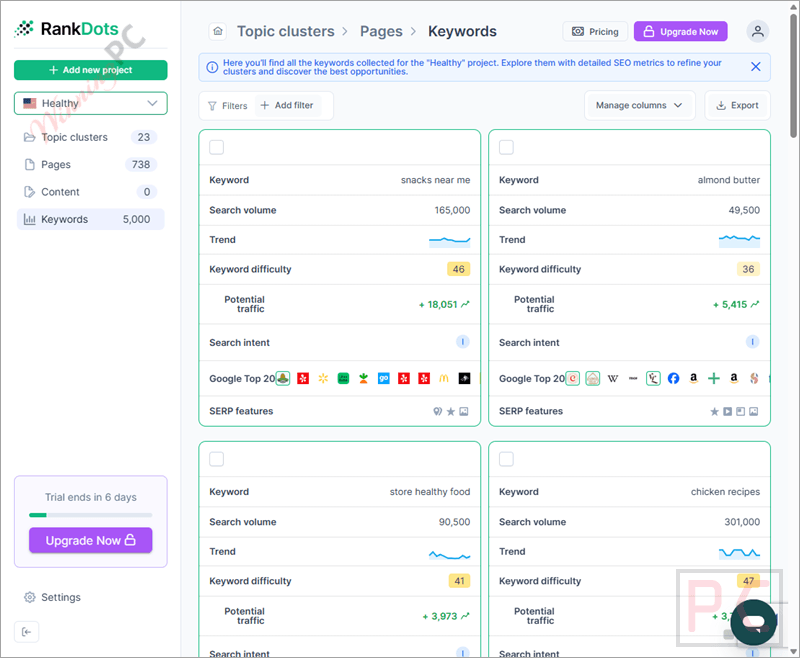
Task: Open the home breadcrumb icon
Action: click(x=218, y=31)
